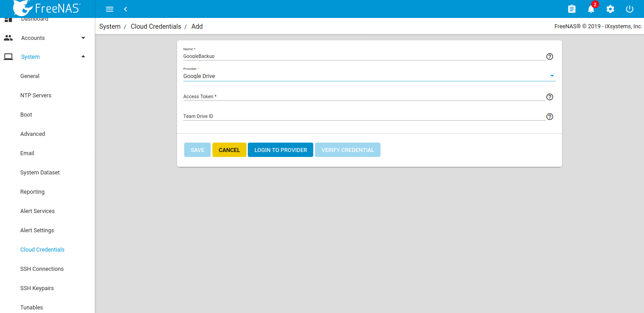Click the System laptop icon

8,57
